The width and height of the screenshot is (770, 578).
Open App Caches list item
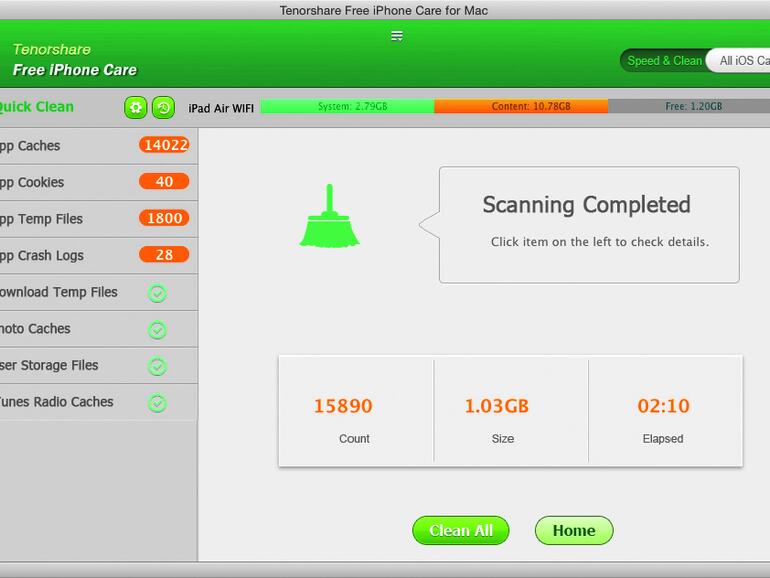click(99, 146)
